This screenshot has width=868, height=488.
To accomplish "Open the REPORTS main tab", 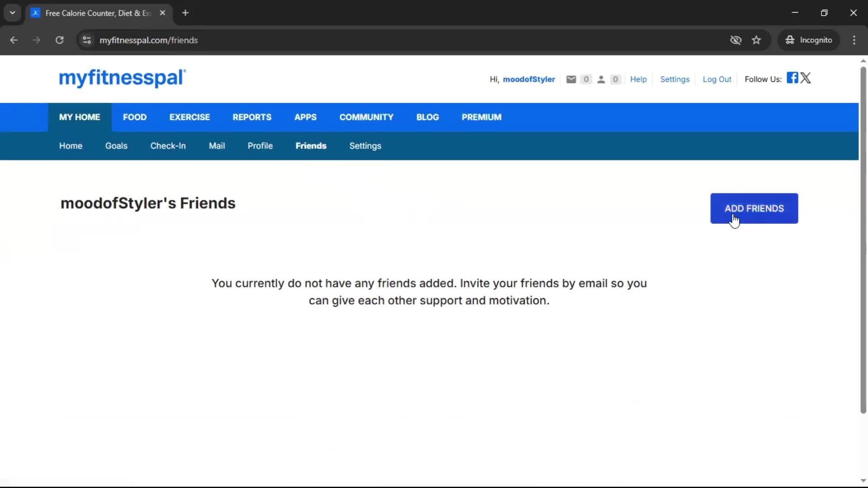I will click(x=252, y=117).
